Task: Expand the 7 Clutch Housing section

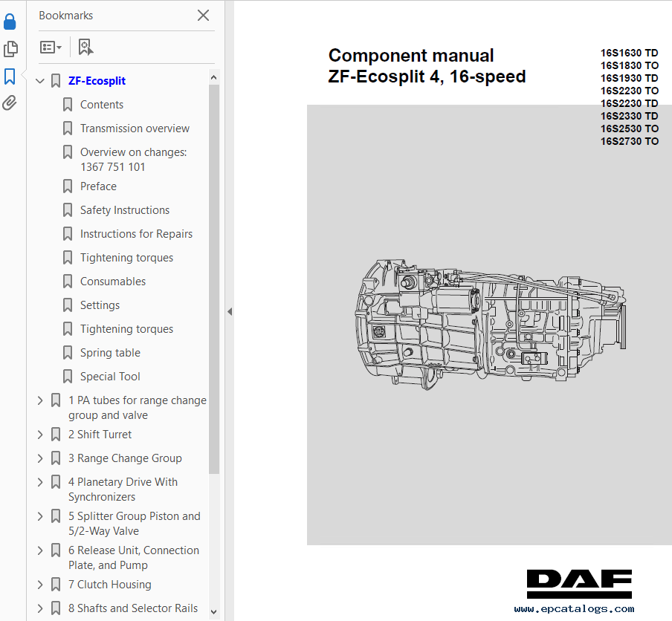Action: click(40, 585)
